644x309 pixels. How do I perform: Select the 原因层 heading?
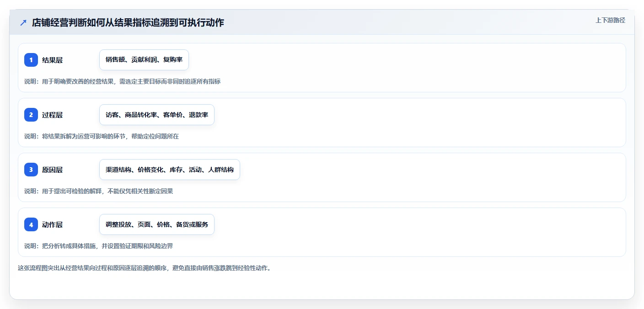[52, 170]
